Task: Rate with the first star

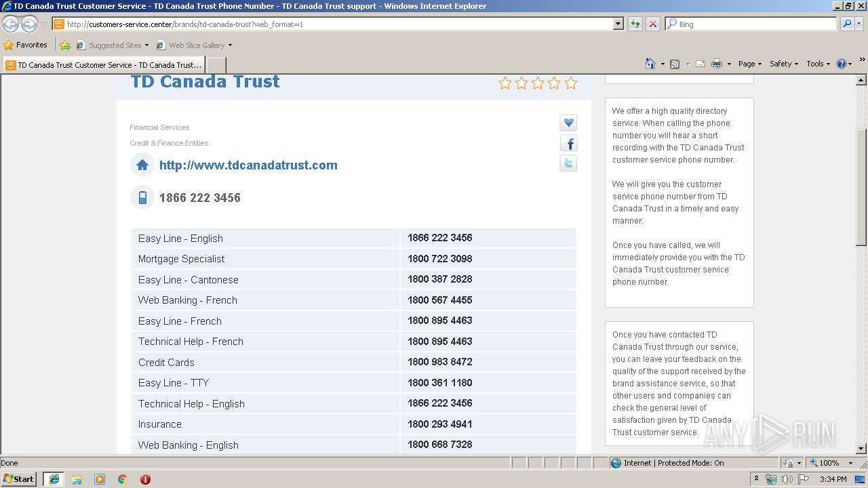Action: (505, 83)
